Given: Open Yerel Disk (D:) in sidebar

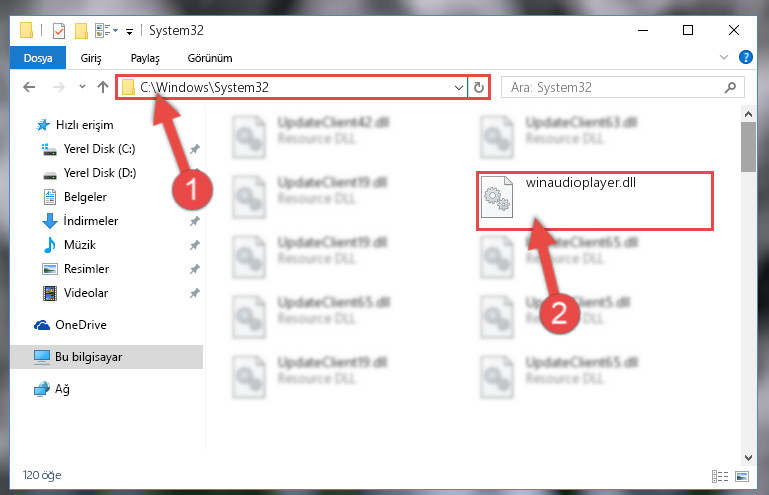Looking at the screenshot, I should (x=100, y=173).
